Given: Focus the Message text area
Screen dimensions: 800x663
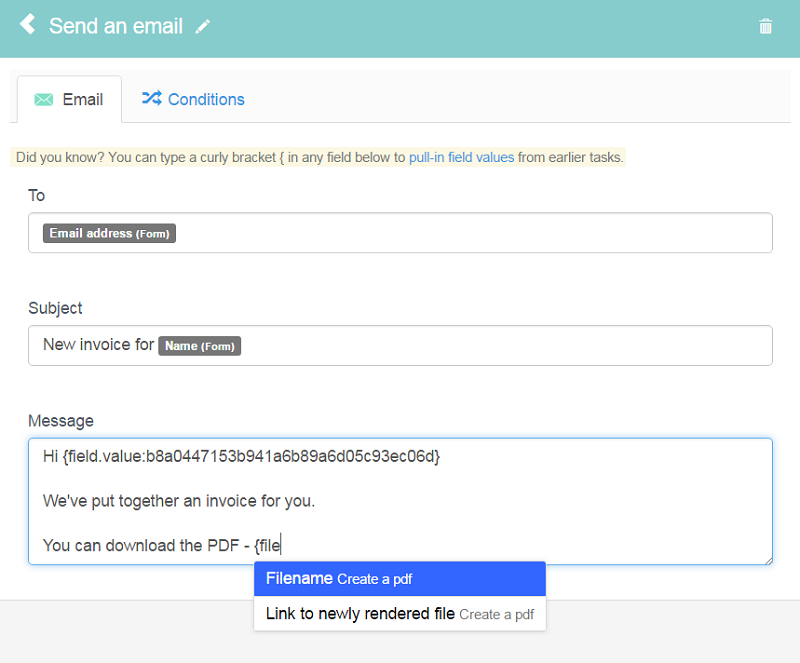Looking at the screenshot, I should click(x=401, y=501).
